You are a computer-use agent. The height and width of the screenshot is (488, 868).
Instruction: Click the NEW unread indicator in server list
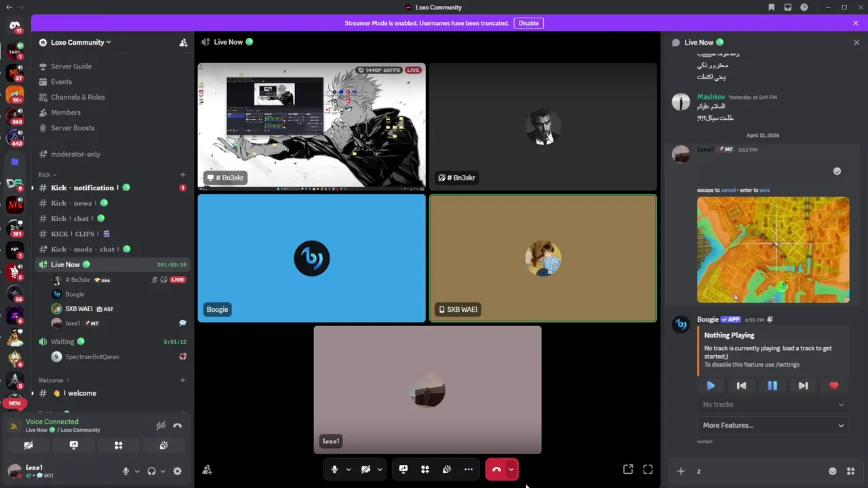click(x=15, y=403)
